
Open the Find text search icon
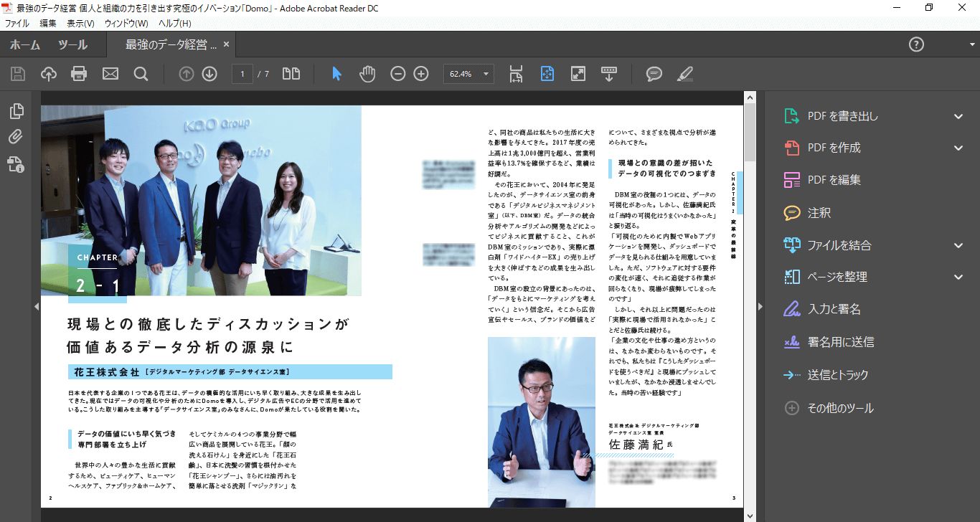141,73
